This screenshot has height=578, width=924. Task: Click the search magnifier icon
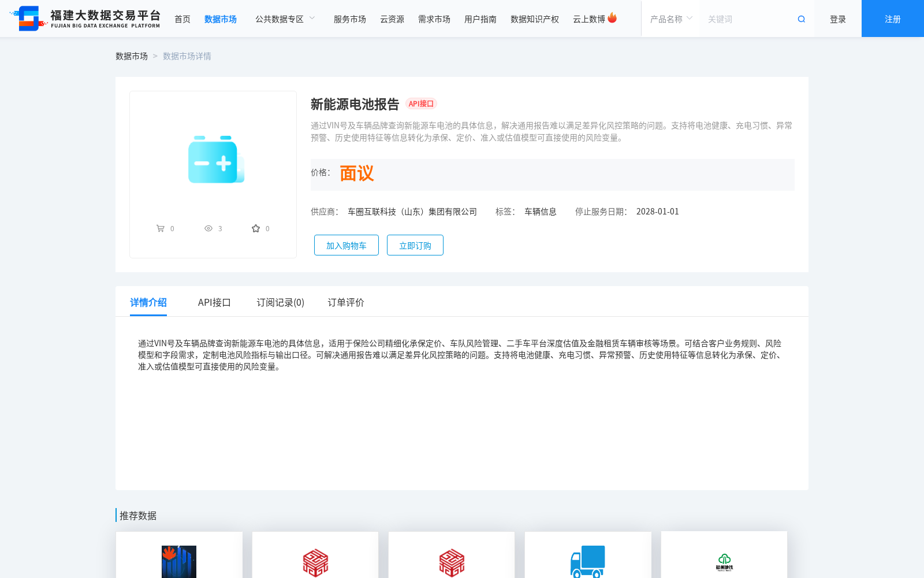pyautogui.click(x=801, y=19)
